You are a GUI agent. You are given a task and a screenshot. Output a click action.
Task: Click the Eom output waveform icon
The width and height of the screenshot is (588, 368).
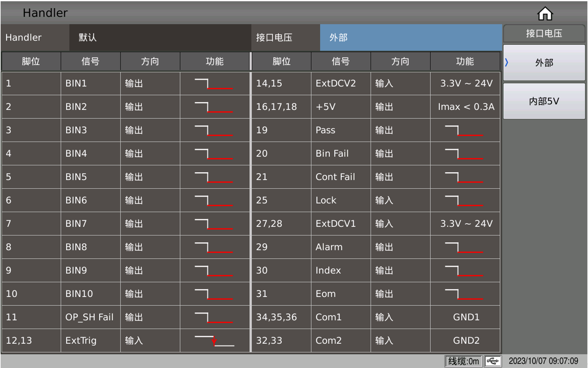tap(464, 294)
